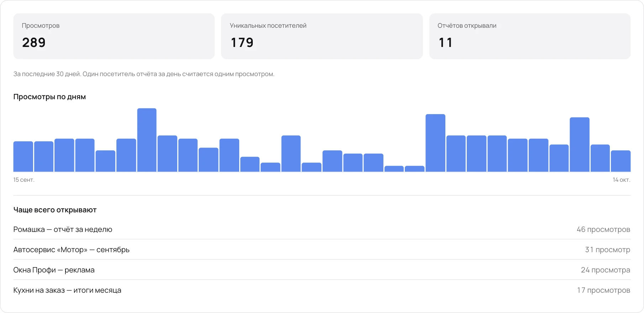This screenshot has height=313, width=644.
Task: Select the 46 просмотров value
Action: tap(603, 229)
